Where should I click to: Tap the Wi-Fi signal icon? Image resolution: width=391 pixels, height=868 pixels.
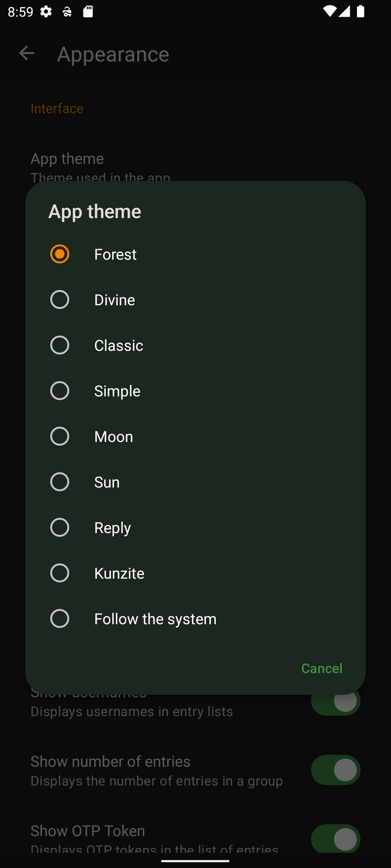[x=329, y=12]
